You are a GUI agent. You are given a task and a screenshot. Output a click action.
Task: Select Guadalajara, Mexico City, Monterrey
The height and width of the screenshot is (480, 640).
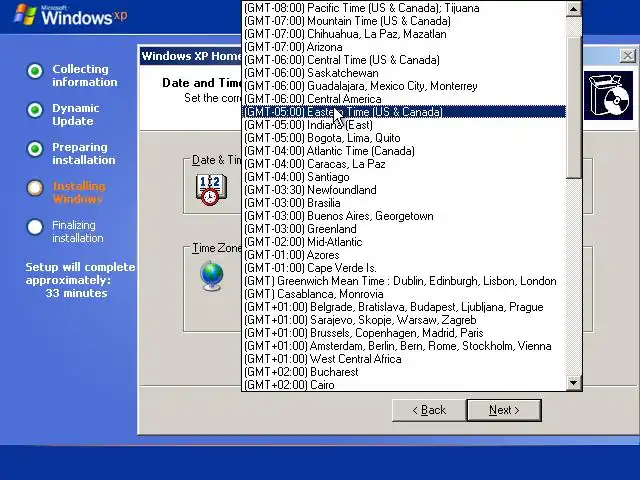pos(404,86)
